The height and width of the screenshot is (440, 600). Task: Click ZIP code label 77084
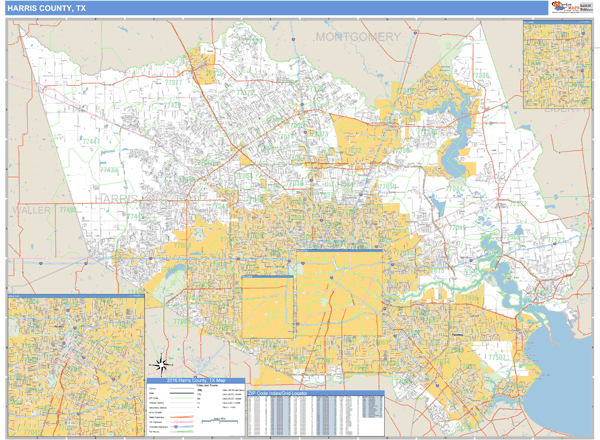tap(182, 245)
